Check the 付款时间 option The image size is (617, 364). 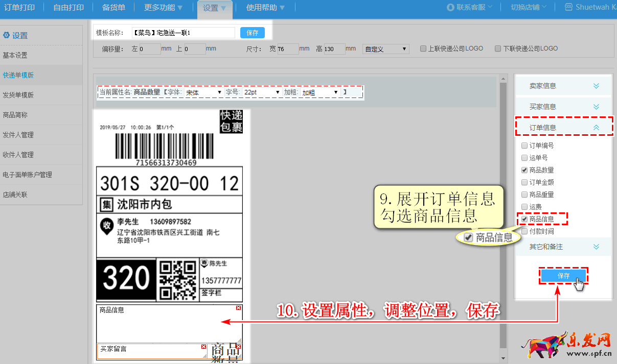(x=524, y=231)
